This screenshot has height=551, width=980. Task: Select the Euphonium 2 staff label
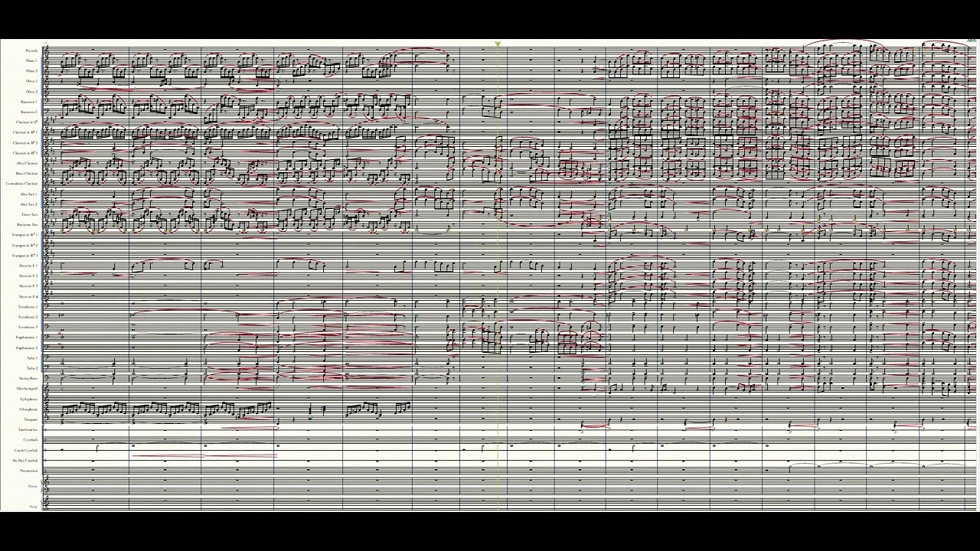click(27, 347)
